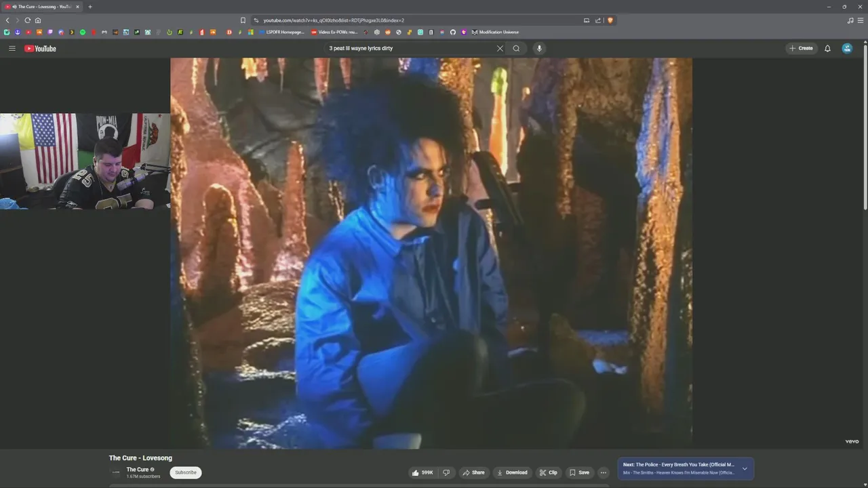Image resolution: width=868 pixels, height=488 pixels.
Task: Dislike the Lovesong video
Action: [x=446, y=472]
